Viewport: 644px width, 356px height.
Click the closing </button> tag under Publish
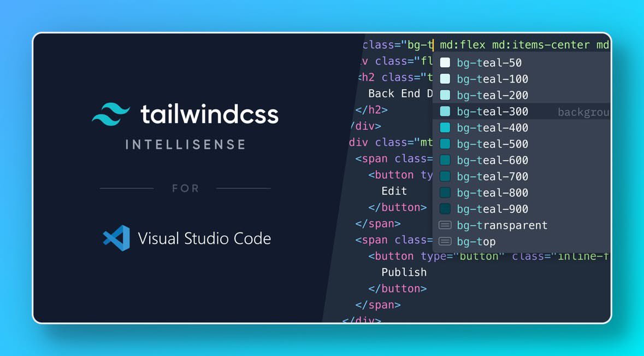pyautogui.click(x=397, y=289)
